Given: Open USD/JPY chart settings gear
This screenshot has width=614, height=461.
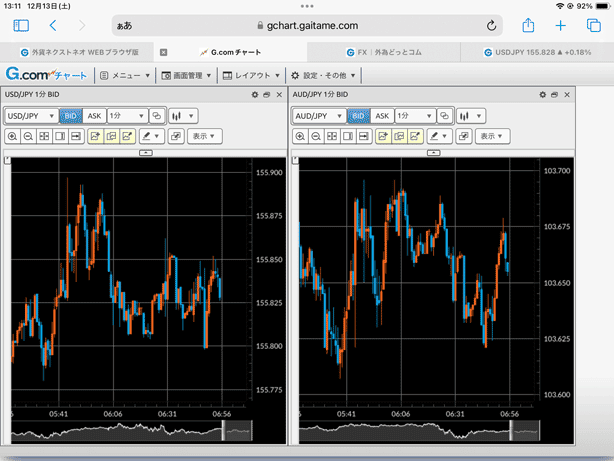Looking at the screenshot, I should point(254,95).
